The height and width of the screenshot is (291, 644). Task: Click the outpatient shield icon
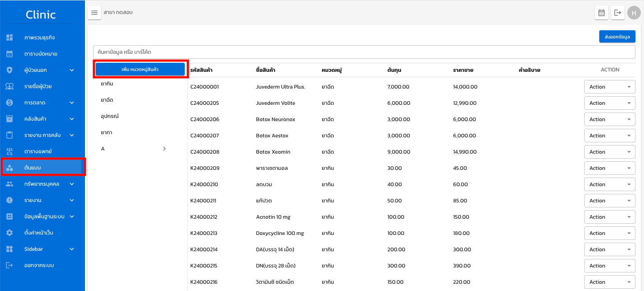(9, 70)
